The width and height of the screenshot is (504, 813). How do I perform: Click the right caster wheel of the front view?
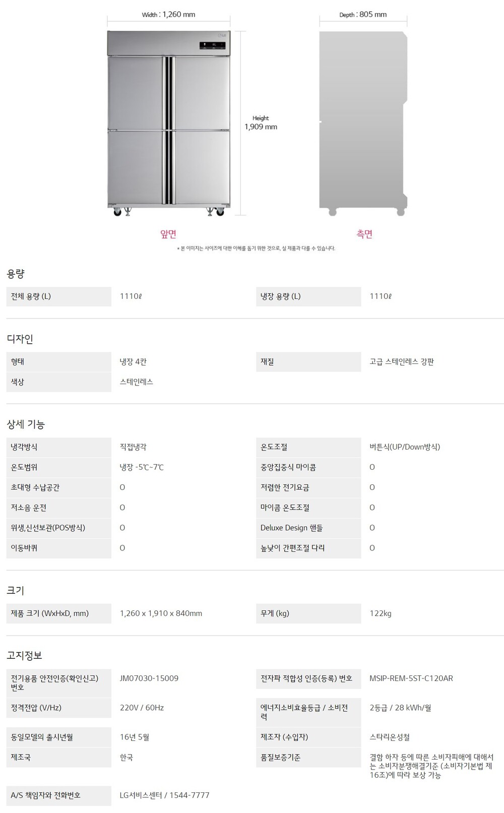click(x=220, y=212)
